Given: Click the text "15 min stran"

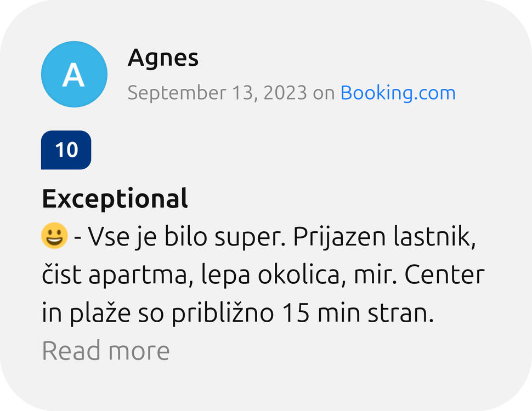Looking at the screenshot, I should click(x=358, y=313).
